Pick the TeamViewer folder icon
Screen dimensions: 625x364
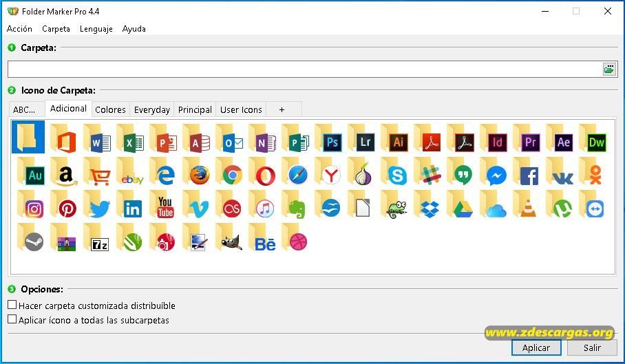pyautogui.click(x=591, y=204)
